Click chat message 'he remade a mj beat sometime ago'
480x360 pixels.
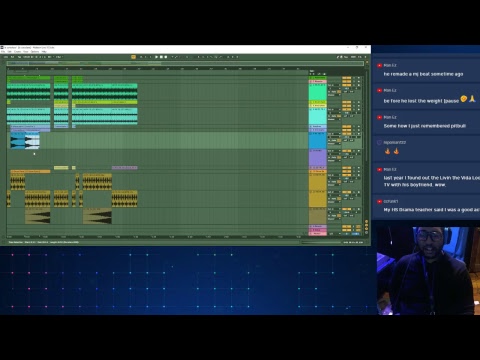click(x=423, y=74)
